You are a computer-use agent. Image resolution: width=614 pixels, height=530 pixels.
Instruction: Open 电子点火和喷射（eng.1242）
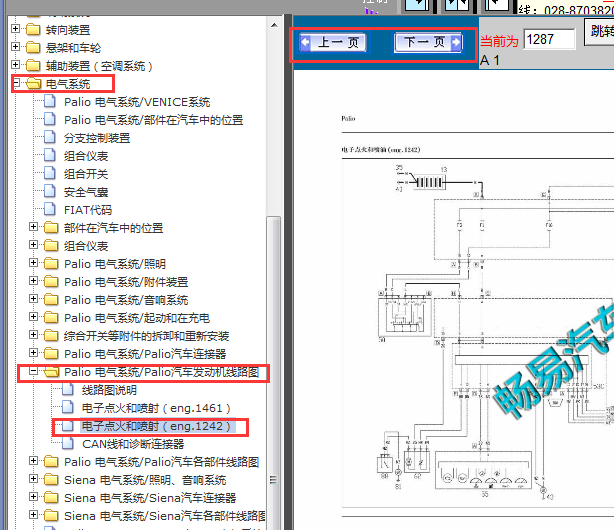click(x=158, y=426)
